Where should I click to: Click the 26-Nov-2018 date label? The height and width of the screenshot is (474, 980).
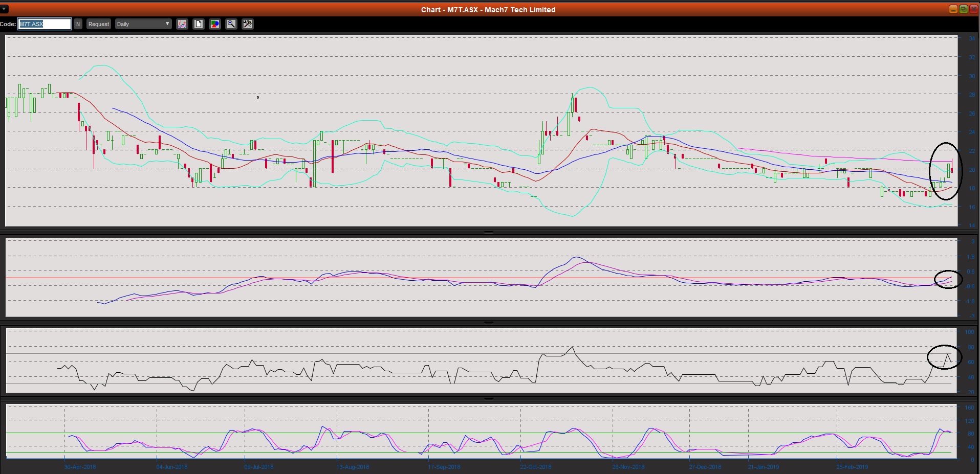pos(628,467)
